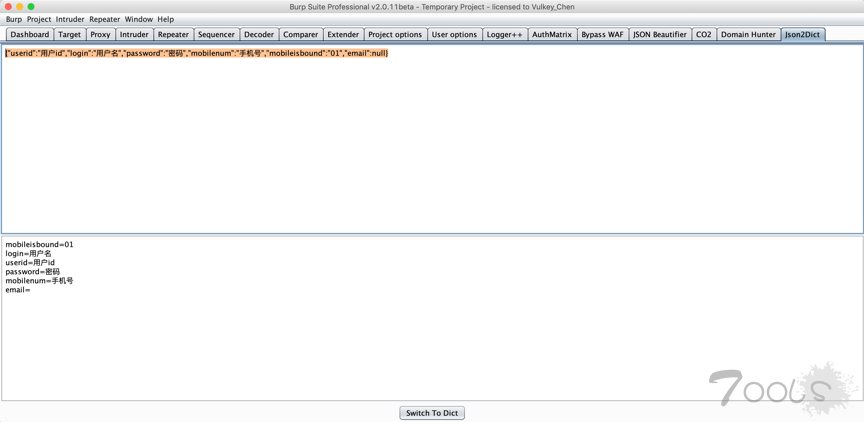
Task: Open the Window menu
Action: (138, 19)
